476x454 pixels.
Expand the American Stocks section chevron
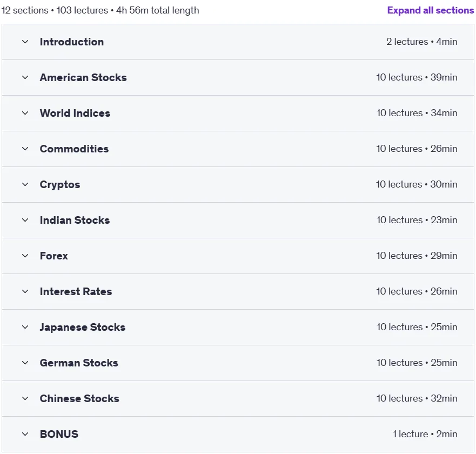[25, 77]
